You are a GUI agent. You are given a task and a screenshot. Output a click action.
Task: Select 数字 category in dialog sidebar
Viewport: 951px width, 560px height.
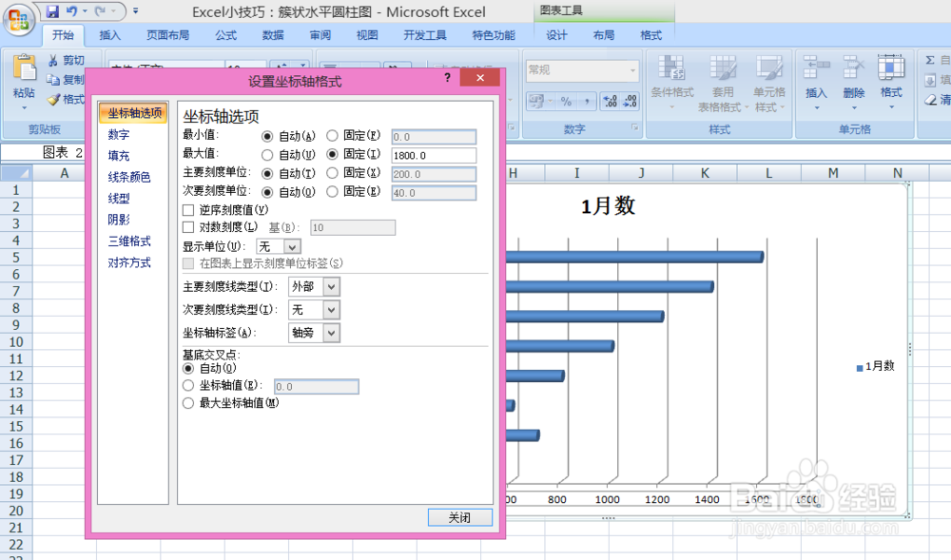119,135
